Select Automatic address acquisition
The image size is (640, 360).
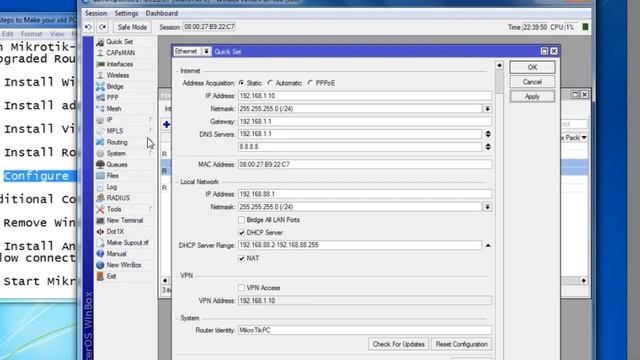(x=270, y=83)
